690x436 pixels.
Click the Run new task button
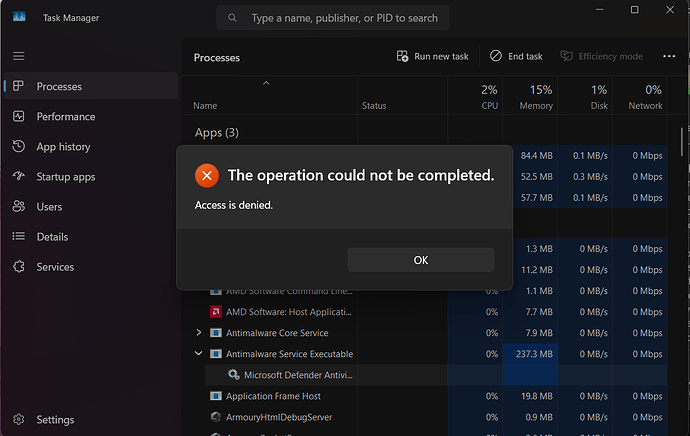(x=432, y=57)
